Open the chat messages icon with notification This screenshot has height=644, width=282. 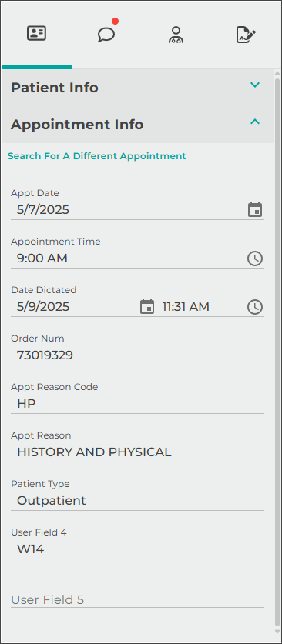click(x=106, y=34)
